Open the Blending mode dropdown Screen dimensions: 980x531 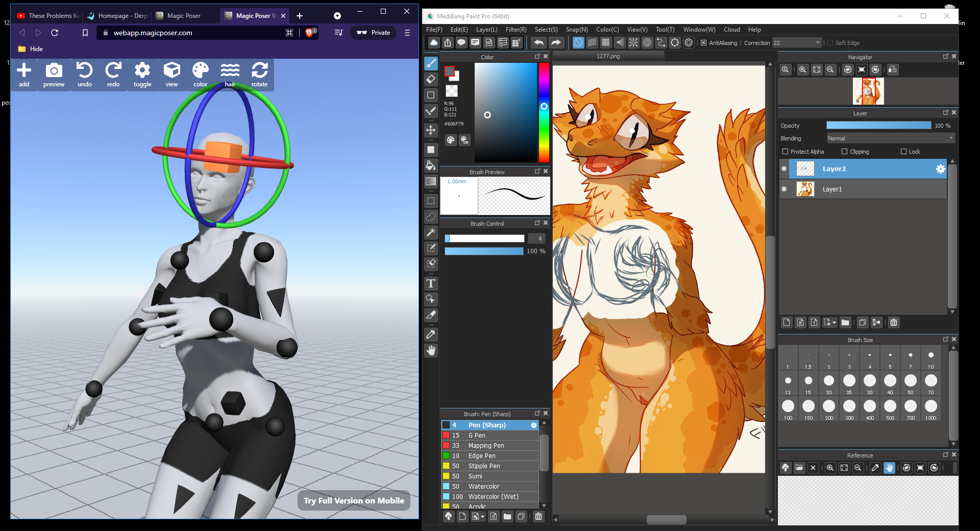click(x=891, y=138)
